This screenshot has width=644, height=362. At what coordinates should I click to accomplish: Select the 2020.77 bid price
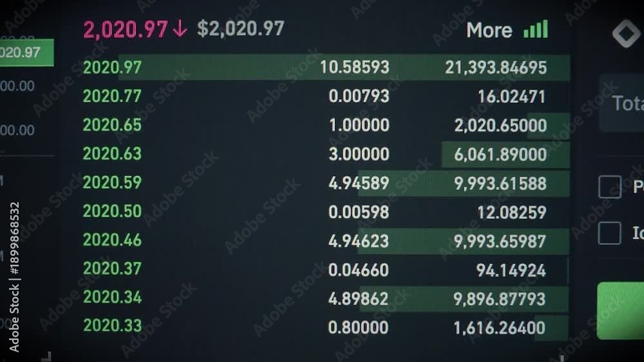coord(112,96)
